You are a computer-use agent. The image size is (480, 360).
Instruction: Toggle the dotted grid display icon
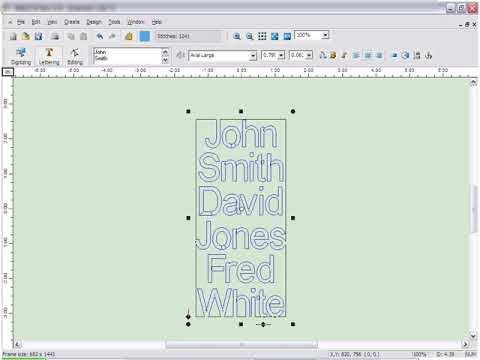[262, 36]
